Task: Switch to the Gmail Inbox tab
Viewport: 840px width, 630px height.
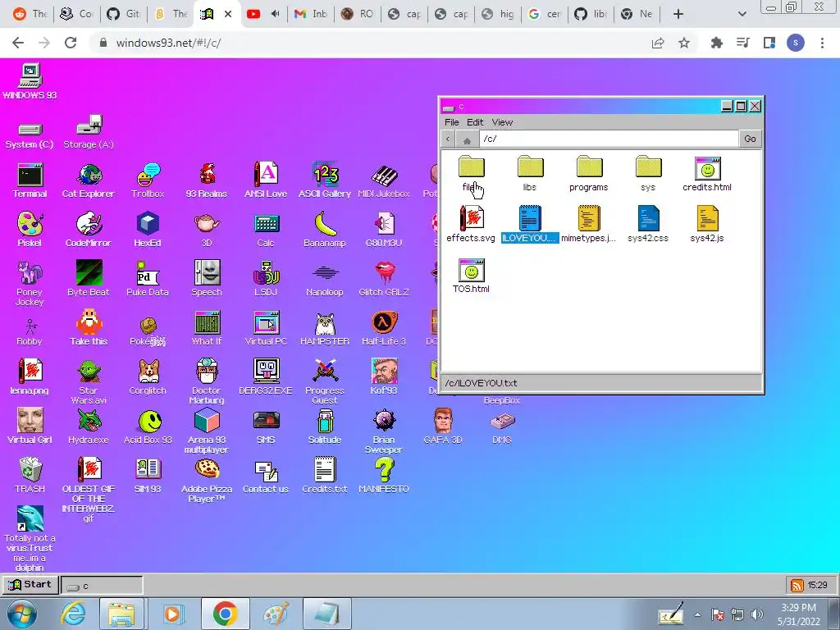Action: pyautogui.click(x=311, y=14)
